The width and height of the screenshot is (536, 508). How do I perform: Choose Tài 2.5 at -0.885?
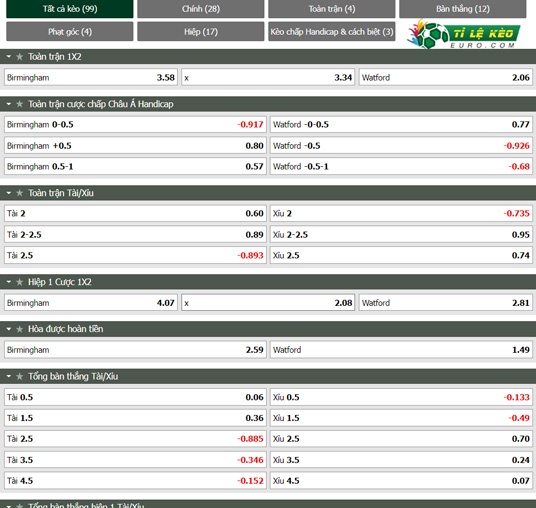pos(135,439)
